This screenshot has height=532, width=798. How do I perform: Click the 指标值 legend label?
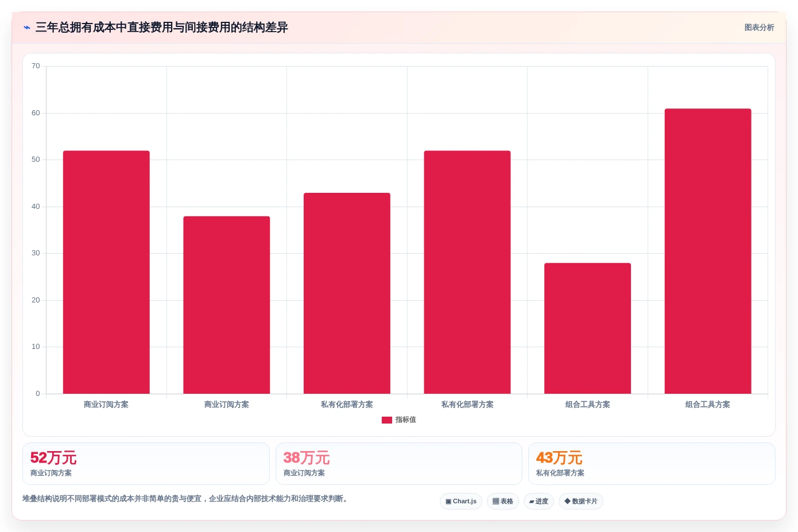pyautogui.click(x=405, y=420)
